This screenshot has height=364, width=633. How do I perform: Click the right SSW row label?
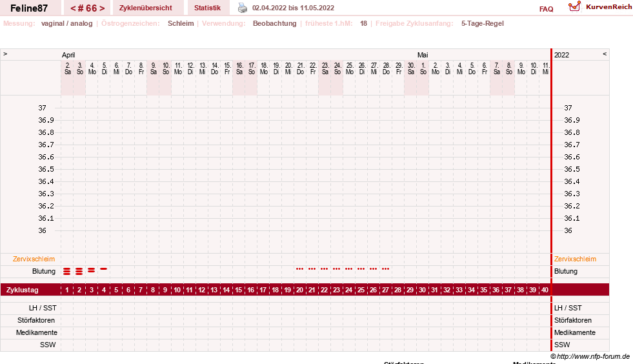tap(562, 345)
